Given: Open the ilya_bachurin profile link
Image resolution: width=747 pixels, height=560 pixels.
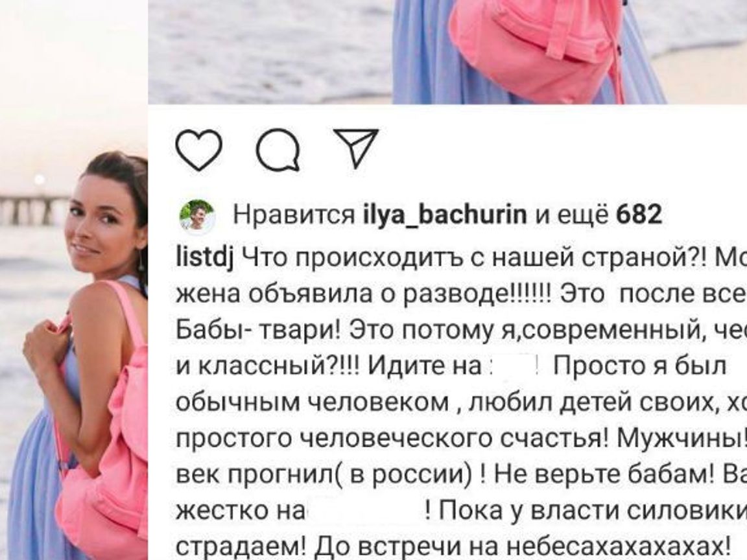Looking at the screenshot, I should [x=445, y=215].
